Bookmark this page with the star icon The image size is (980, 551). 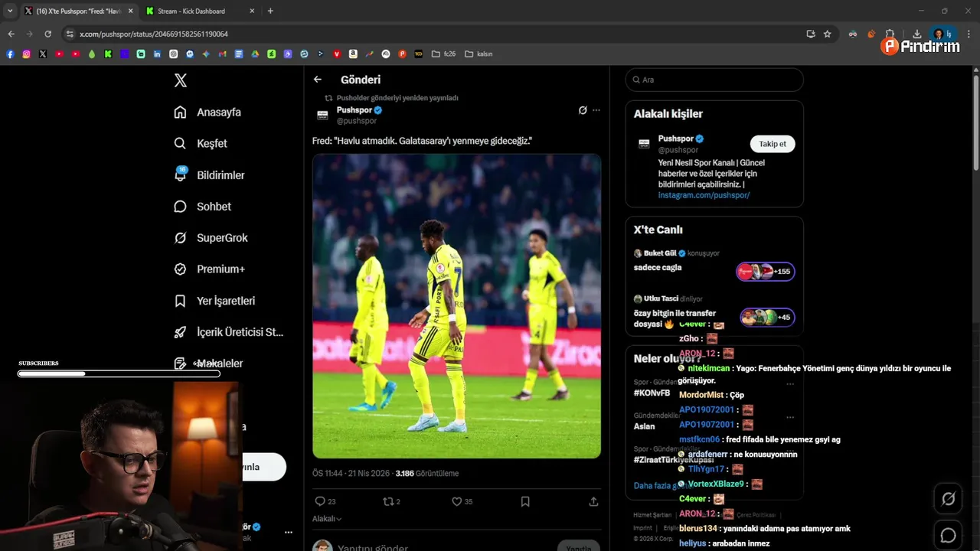pos(828,34)
